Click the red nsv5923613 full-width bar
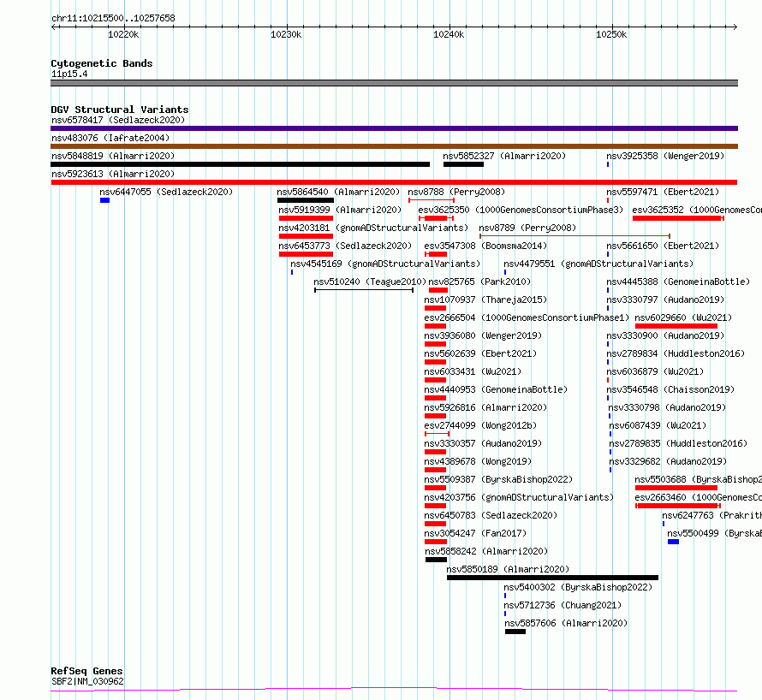The width and height of the screenshot is (762, 700). [394, 182]
